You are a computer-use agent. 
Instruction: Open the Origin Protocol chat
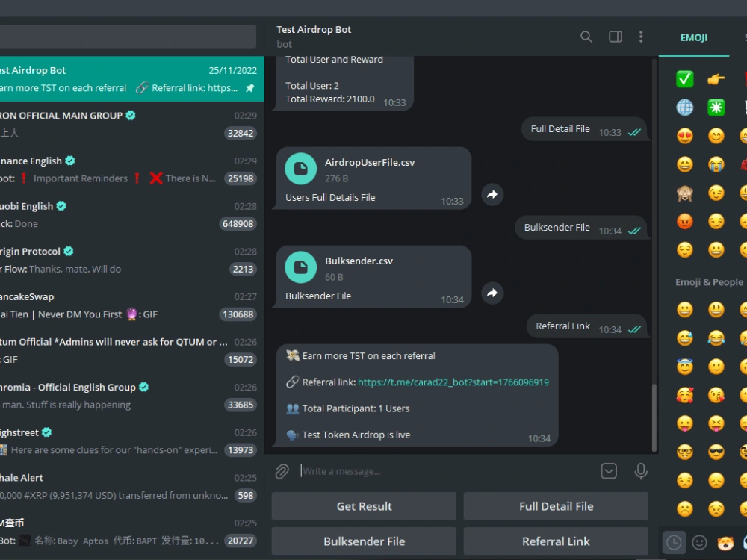(x=132, y=260)
